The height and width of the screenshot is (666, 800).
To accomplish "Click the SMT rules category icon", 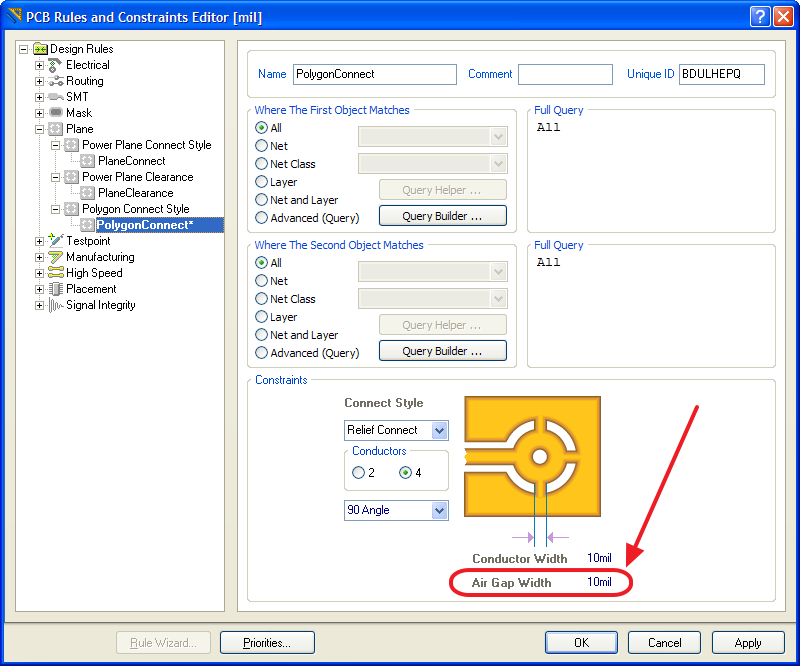I will pyautogui.click(x=56, y=97).
